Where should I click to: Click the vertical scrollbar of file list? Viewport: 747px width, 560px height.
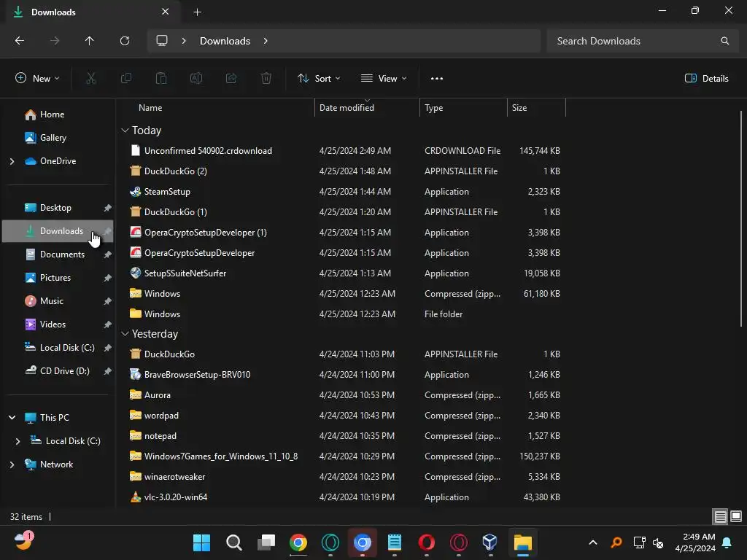tap(741, 219)
